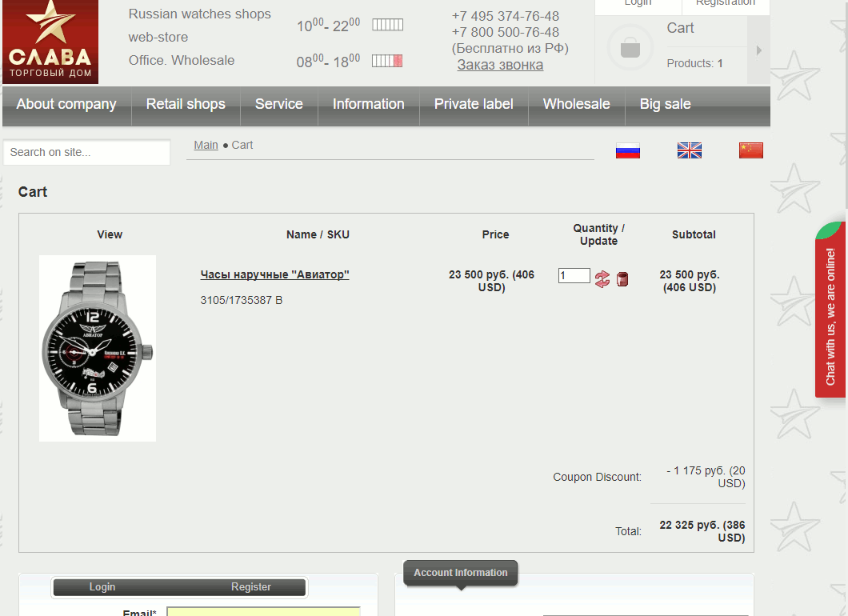Click the total 22 325 руб. amount
Image resolution: width=848 pixels, height=616 pixels.
[702, 531]
